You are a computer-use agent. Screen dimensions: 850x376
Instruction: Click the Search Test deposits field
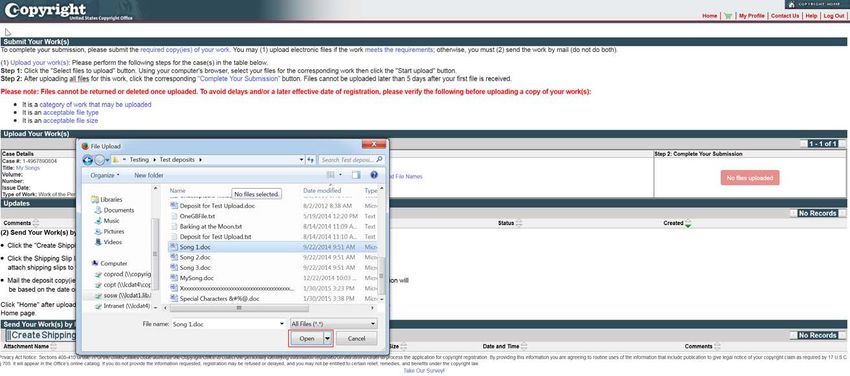347,160
